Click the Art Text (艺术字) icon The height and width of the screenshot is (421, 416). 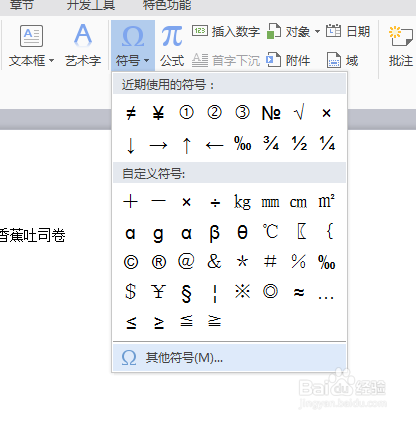tap(83, 35)
